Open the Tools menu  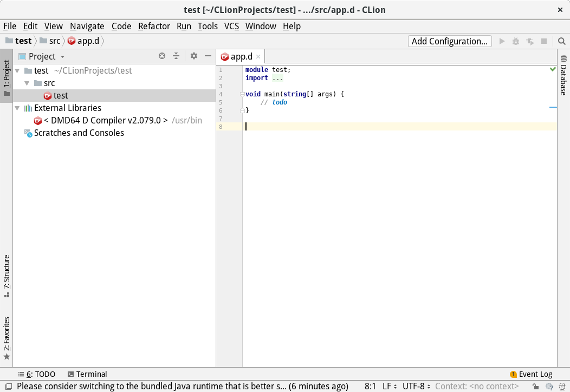pos(208,26)
